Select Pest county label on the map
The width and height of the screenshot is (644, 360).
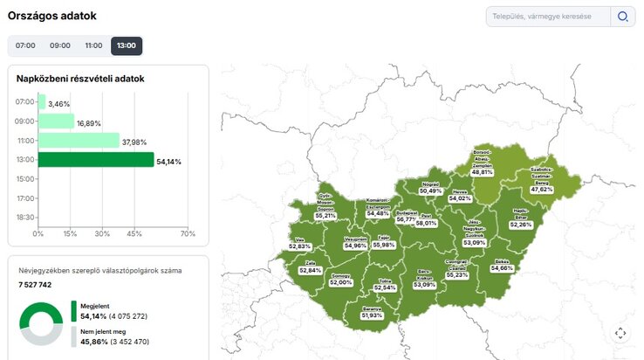(x=426, y=219)
